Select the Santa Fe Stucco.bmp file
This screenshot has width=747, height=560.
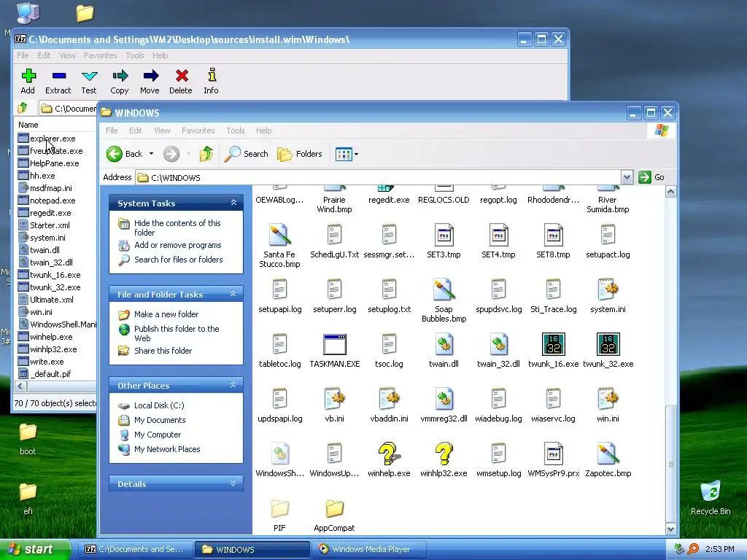click(x=279, y=235)
